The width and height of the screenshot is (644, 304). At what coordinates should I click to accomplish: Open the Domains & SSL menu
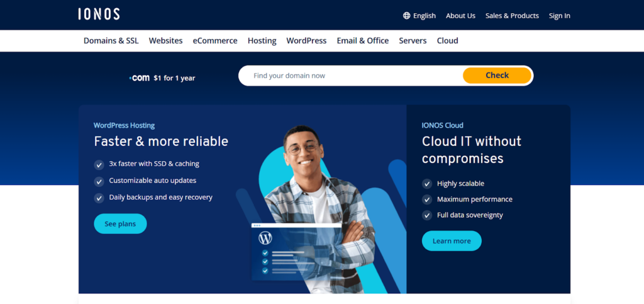point(111,41)
